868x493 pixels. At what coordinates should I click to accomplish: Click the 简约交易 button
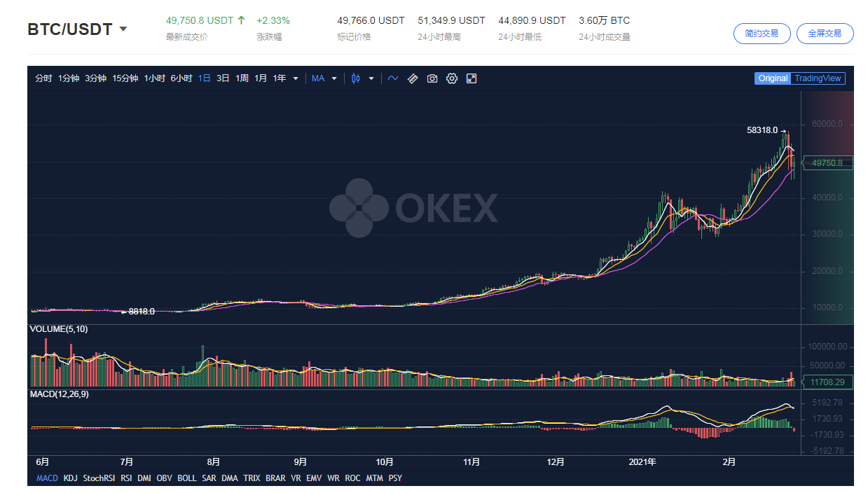(762, 33)
